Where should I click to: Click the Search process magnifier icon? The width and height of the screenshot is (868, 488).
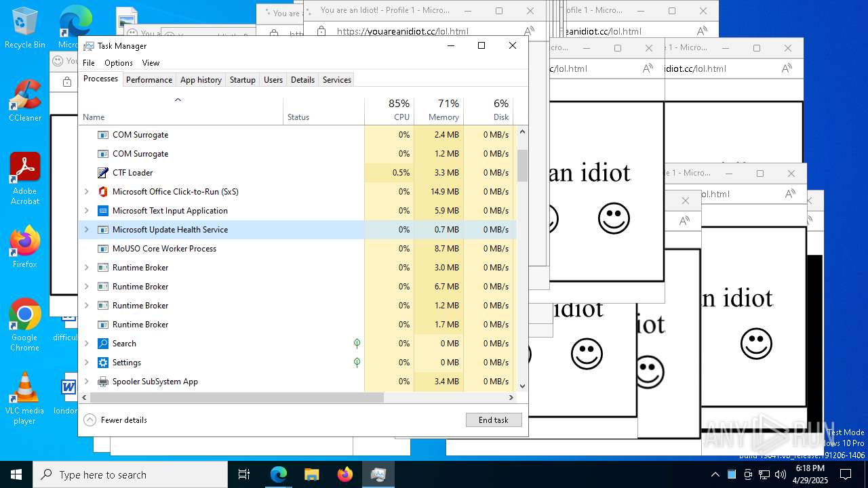tap(103, 344)
